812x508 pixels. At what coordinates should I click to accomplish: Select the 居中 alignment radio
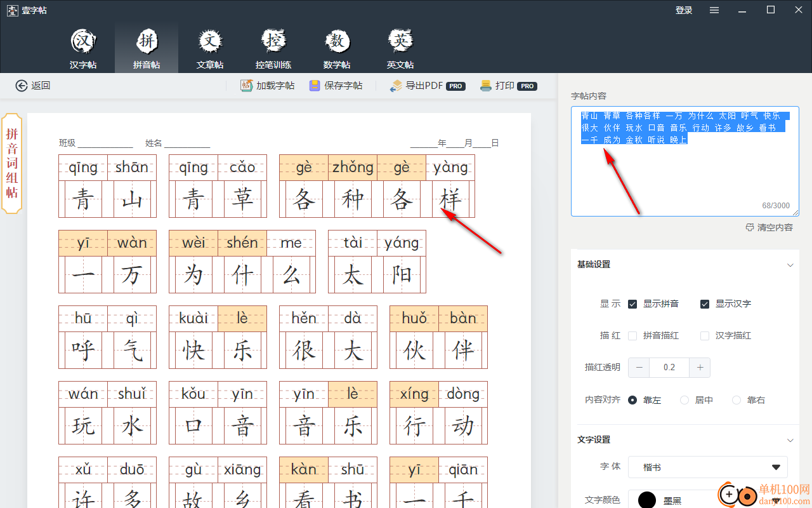684,400
